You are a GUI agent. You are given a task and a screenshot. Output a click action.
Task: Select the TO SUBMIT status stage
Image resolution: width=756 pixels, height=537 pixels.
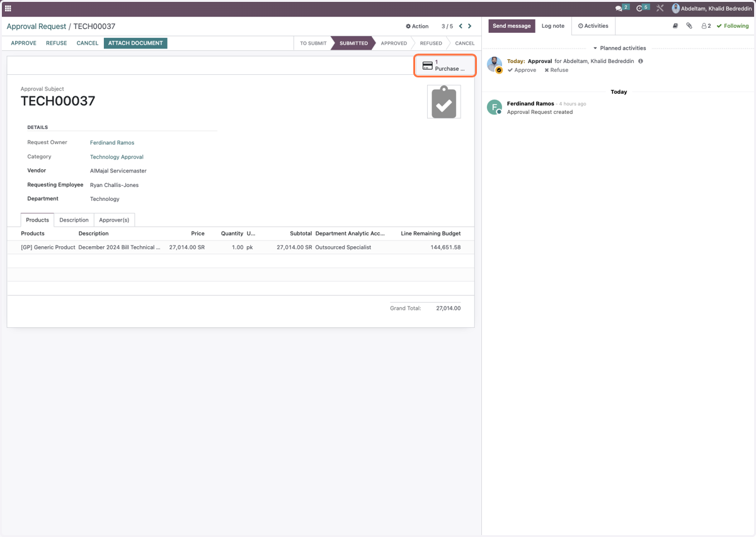pos(313,43)
